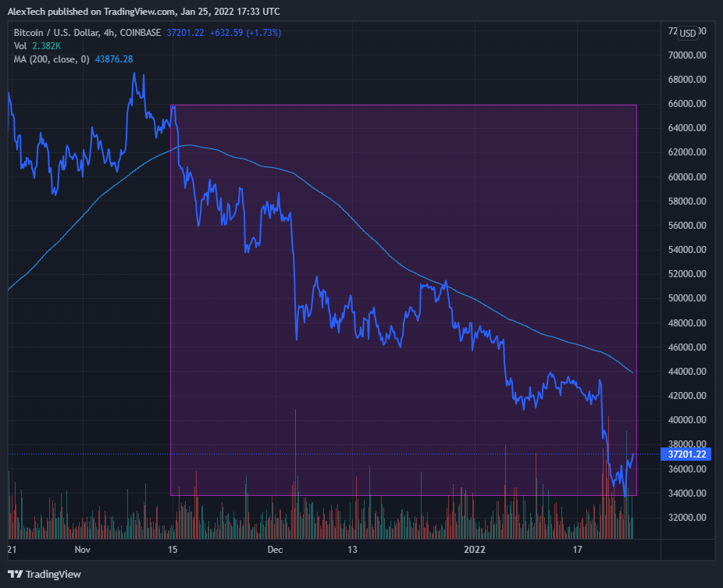Click the 13 date label on time axis
Screen dimensions: 723x588
(353, 550)
